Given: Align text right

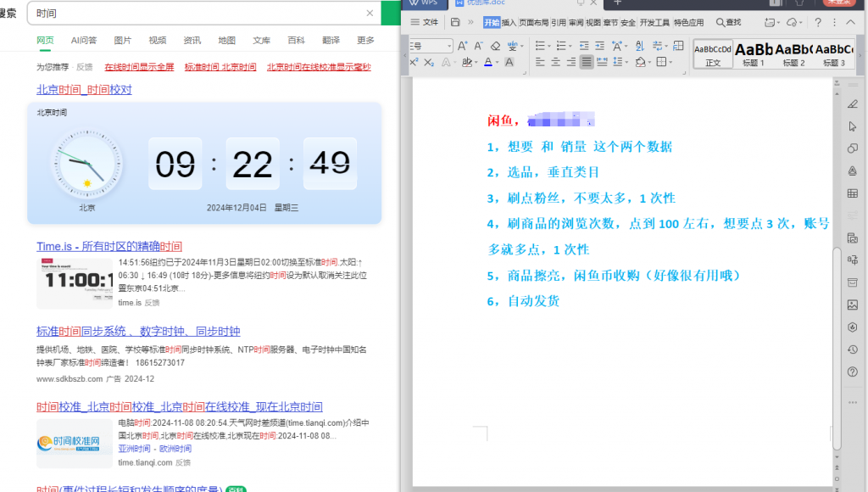Looking at the screenshot, I should click(571, 62).
